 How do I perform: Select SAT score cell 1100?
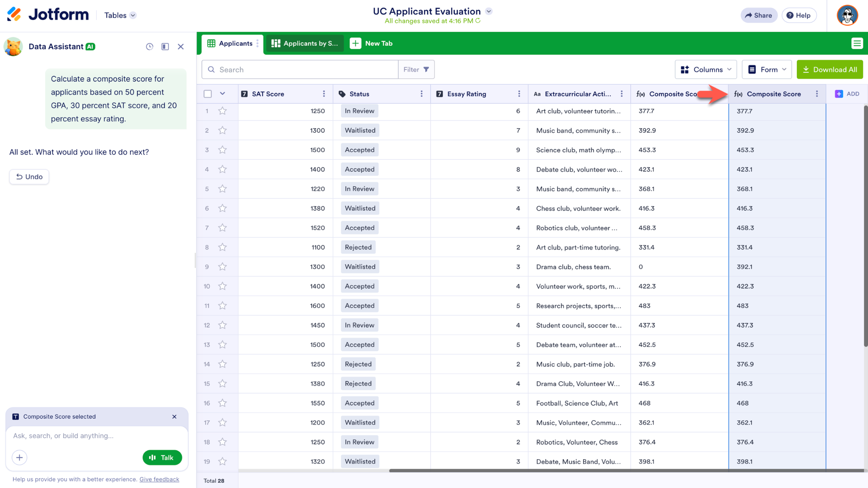286,247
